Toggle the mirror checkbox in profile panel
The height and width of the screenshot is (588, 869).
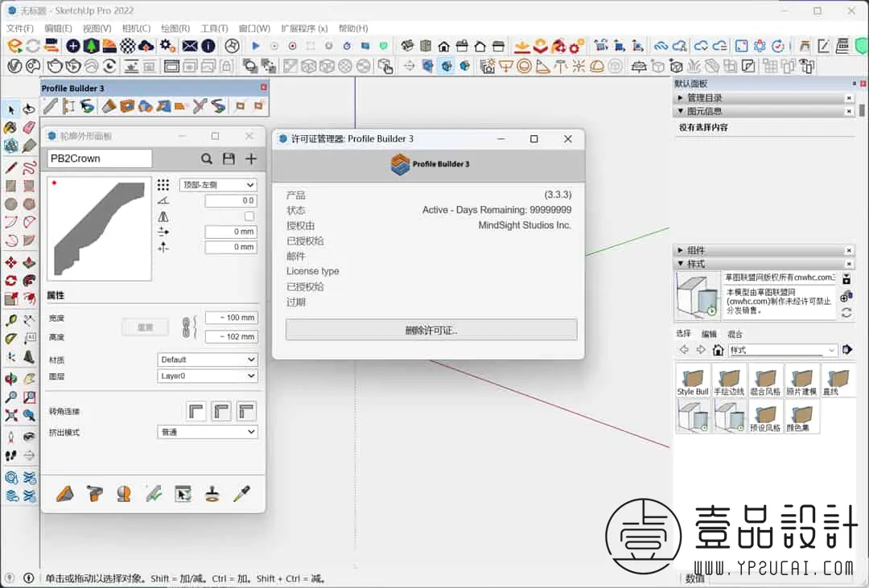[249, 216]
